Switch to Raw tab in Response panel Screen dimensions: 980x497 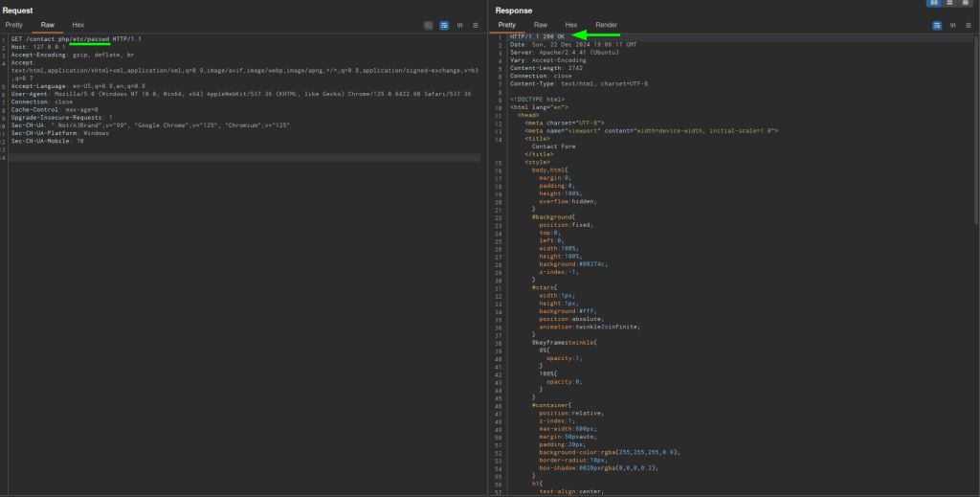pyautogui.click(x=541, y=24)
